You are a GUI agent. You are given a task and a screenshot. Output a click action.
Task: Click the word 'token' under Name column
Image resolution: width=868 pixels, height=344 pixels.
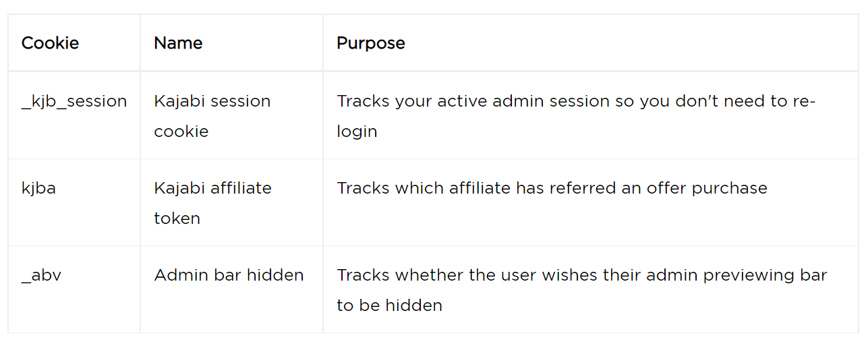(x=177, y=219)
